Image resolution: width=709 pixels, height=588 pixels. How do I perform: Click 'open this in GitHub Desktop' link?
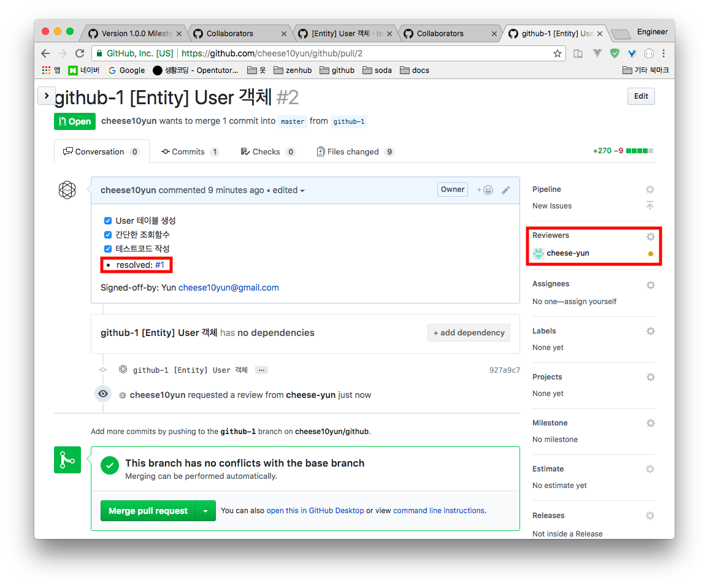point(315,511)
